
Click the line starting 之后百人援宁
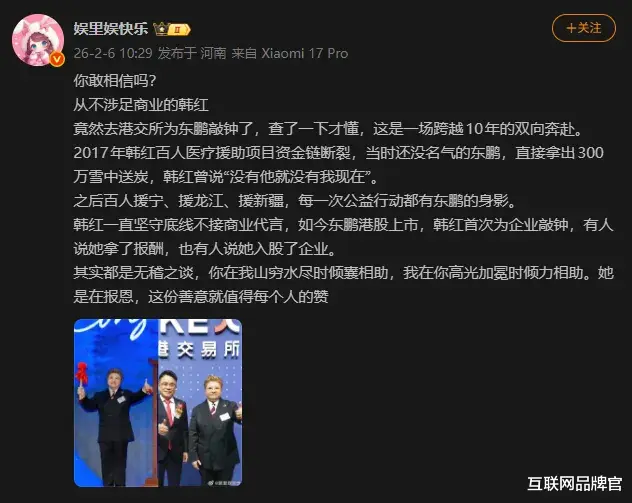(295, 201)
